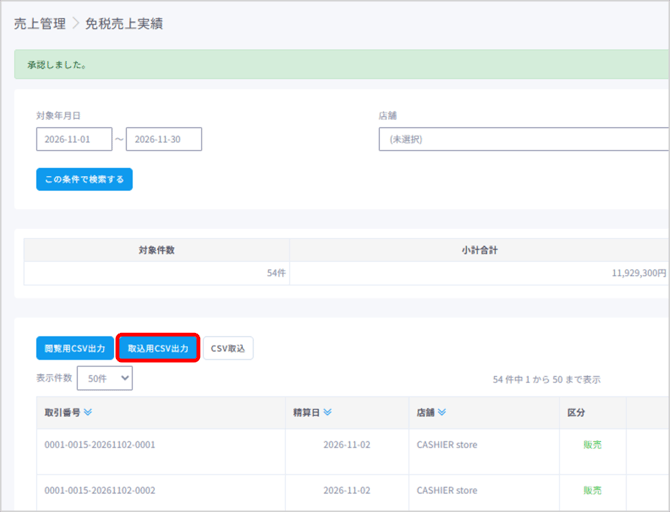Click 免税売上実績 breadcrumb text
Image resolution: width=670 pixels, height=512 pixels.
tap(124, 24)
